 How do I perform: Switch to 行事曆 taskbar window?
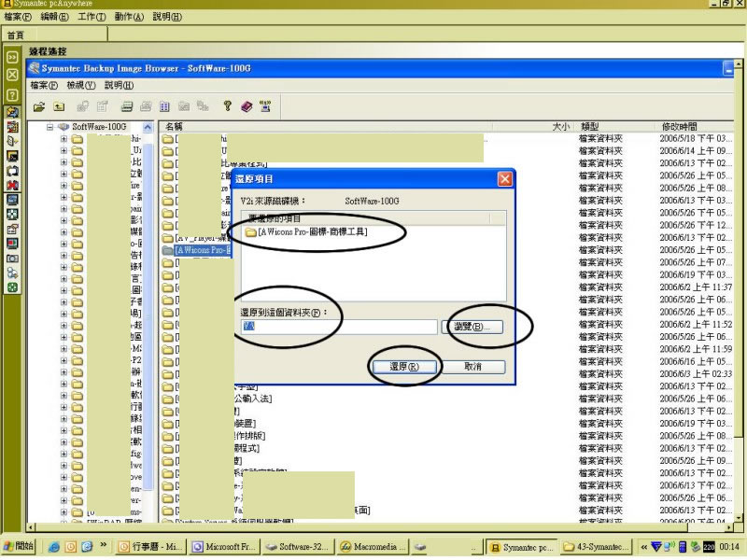tap(150, 547)
